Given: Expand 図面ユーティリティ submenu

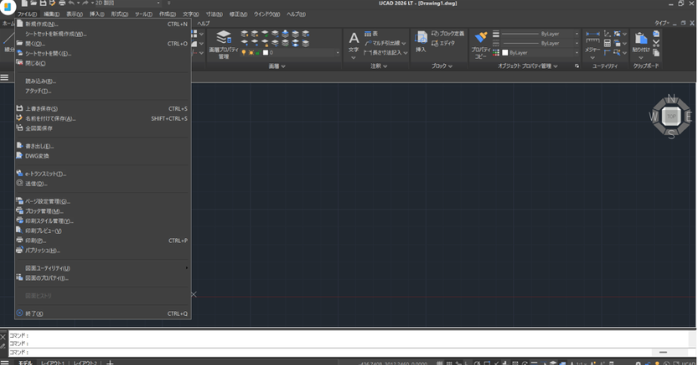Looking at the screenshot, I should (103, 268).
